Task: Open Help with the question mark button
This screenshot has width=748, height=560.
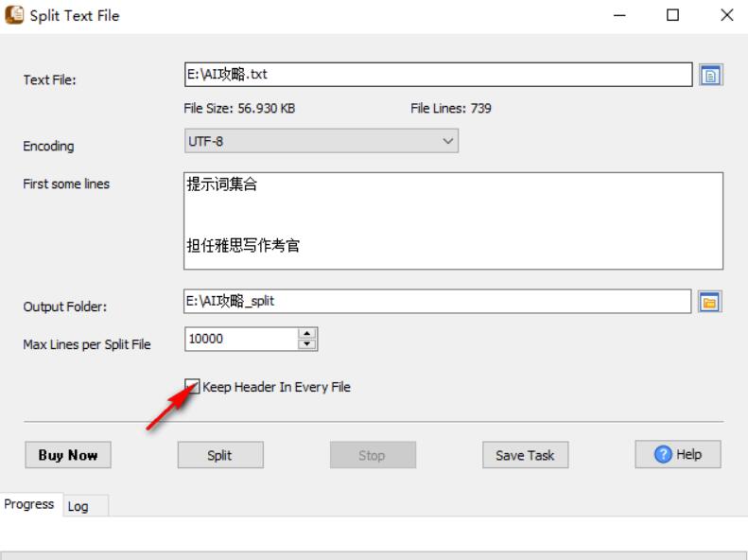Action: 677,454
